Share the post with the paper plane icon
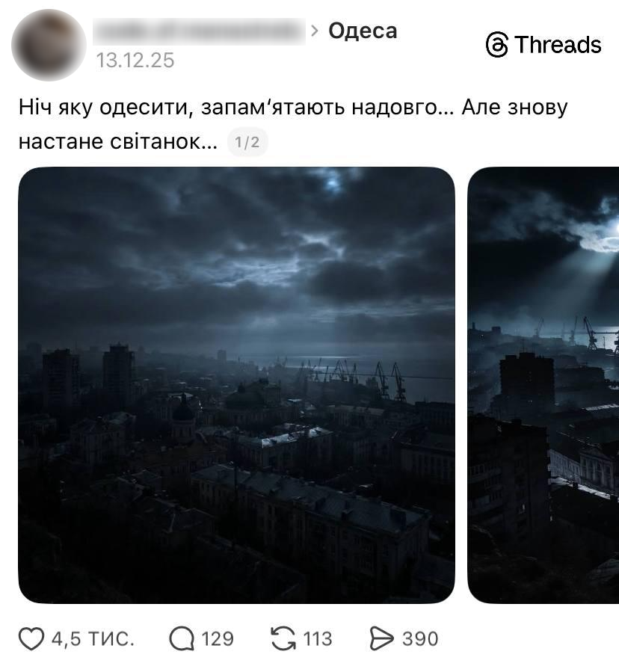Viewport: 619px width, 672px height. [x=381, y=639]
